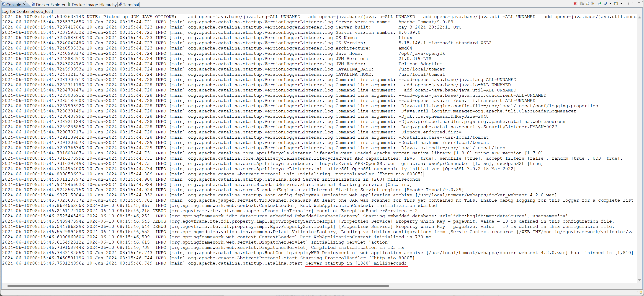The image size is (644, 296).
Task: Click 'Server version number:' label text
Action: click(366, 33)
